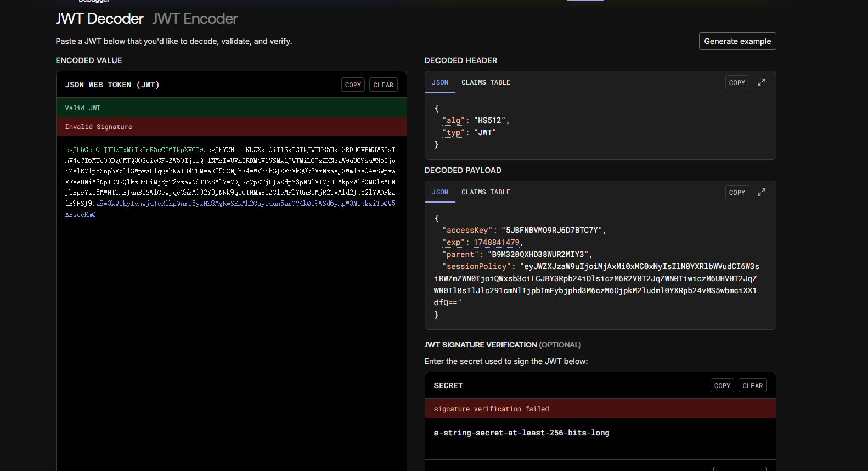Click the encoded JWT token text area
The height and width of the screenshot is (471, 868).
pyautogui.click(x=230, y=182)
